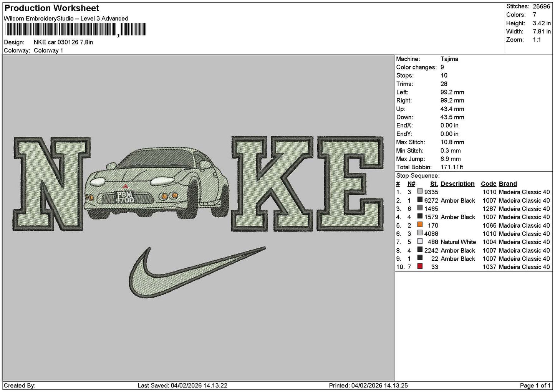The image size is (555, 392).
Task: Click the Up value "43.4 mm"
Action: pyautogui.click(x=452, y=109)
